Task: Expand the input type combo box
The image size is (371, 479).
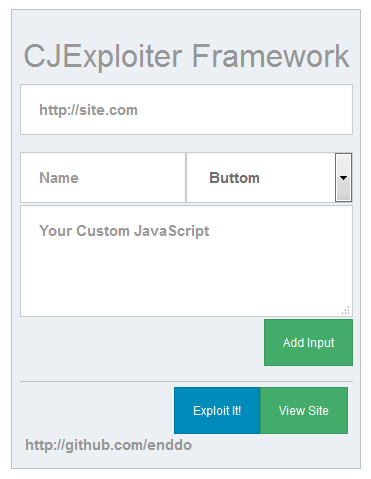Action: click(269, 178)
